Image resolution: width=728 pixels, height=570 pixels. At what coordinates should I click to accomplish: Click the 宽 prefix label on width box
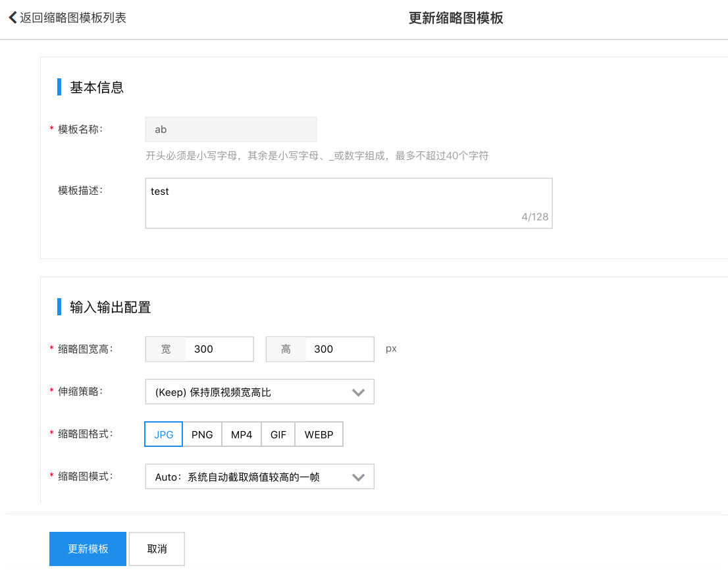pos(166,350)
